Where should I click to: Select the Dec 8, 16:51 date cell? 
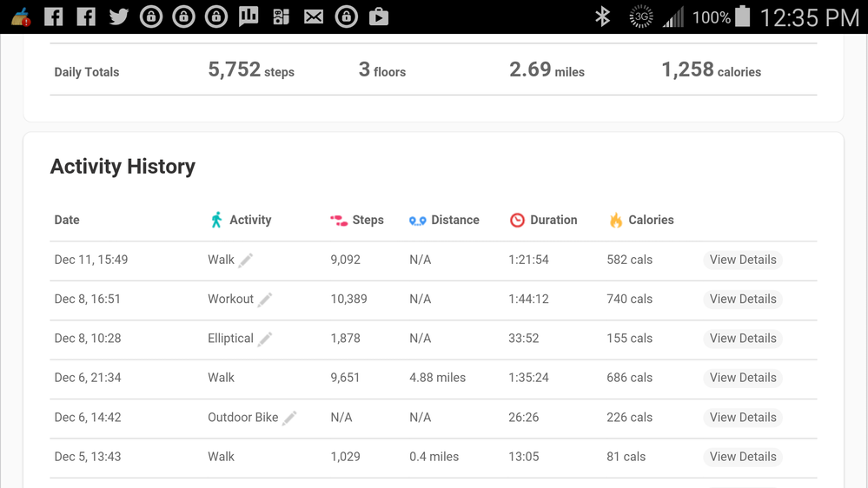pos(88,299)
